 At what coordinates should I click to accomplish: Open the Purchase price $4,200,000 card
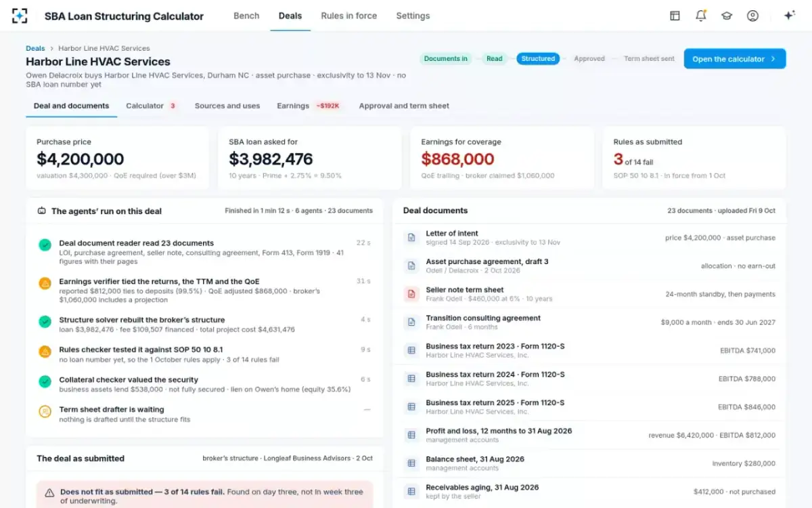(118, 158)
